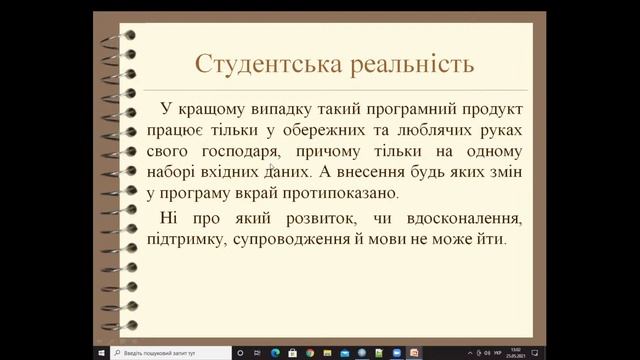The image size is (640, 360).
Task: Open the clock and date flyout
Action: pos(516,353)
